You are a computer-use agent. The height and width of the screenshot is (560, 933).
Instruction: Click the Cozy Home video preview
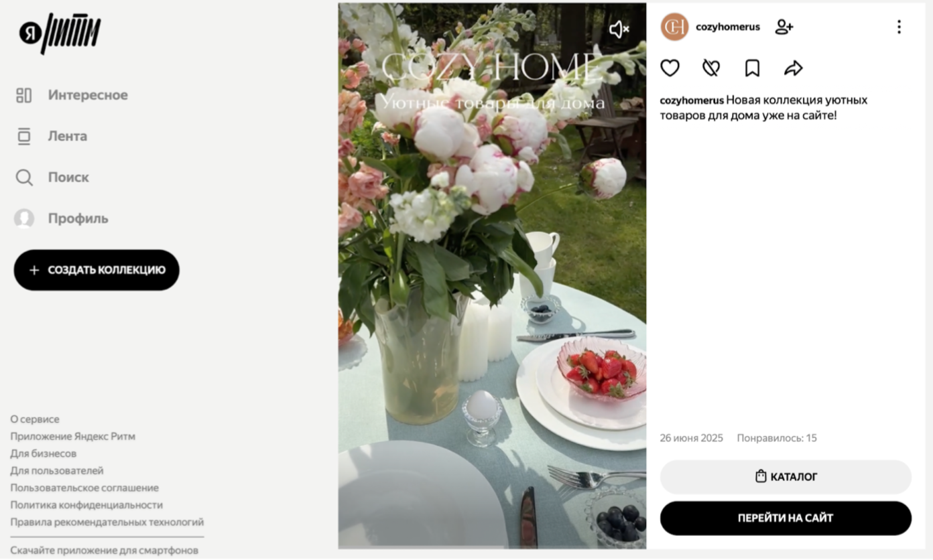[x=492, y=276]
